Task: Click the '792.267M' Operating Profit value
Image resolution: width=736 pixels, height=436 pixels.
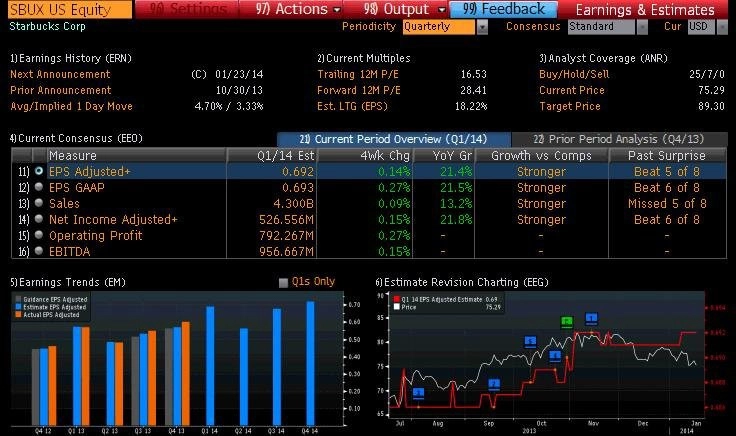Action: 286,236
